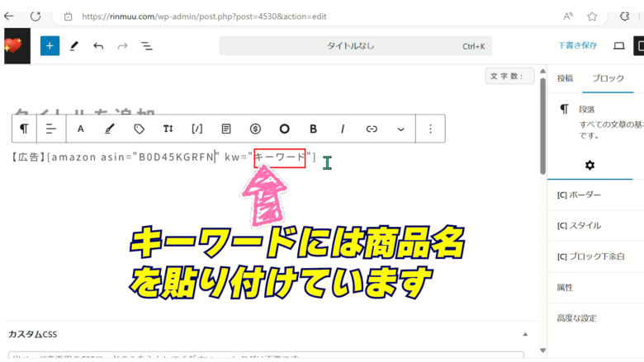Viewport: 644px width, 362px height.
Task: Open more formatting options chevron
Action: click(401, 129)
